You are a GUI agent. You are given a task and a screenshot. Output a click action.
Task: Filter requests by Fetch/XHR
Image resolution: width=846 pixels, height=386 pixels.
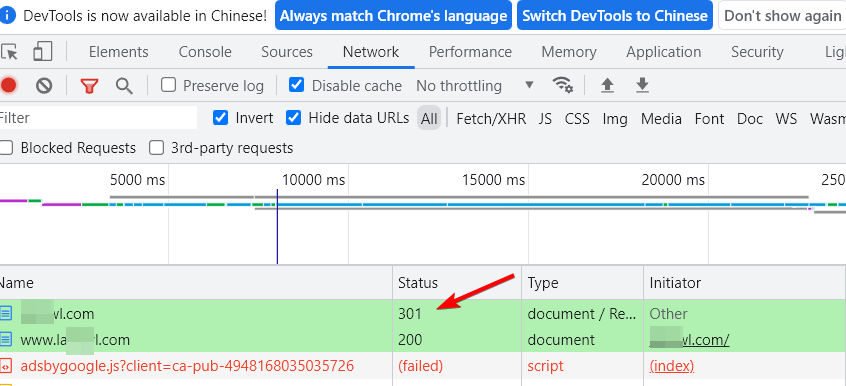[491, 118]
